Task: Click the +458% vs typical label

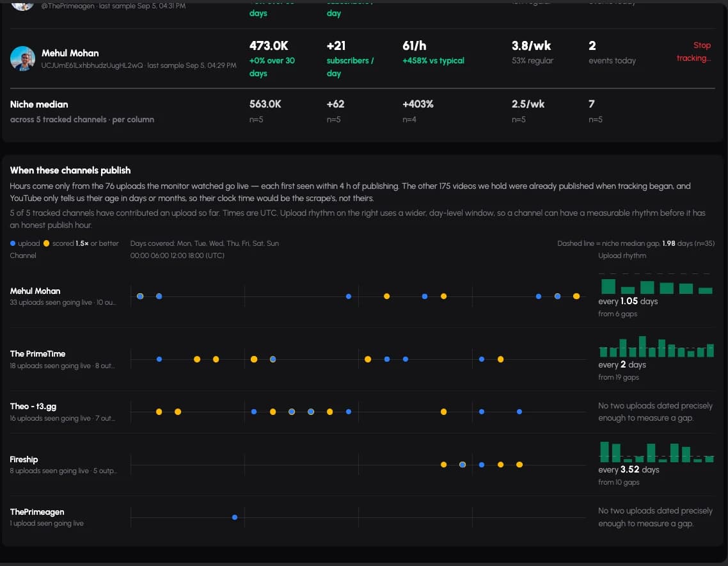Action: [433, 60]
